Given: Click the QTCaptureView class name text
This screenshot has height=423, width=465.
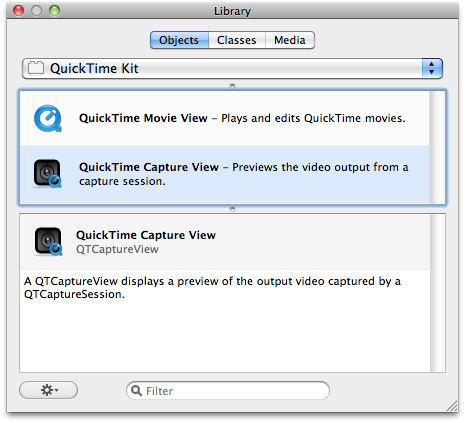Looking at the screenshot, I should [x=117, y=249].
